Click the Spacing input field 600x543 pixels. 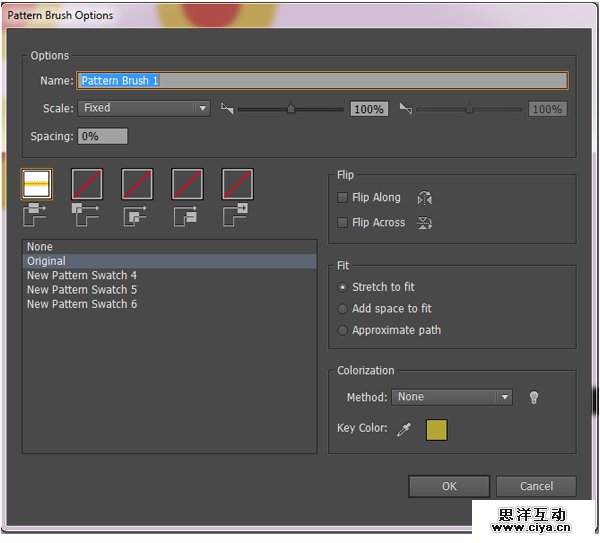[102, 136]
